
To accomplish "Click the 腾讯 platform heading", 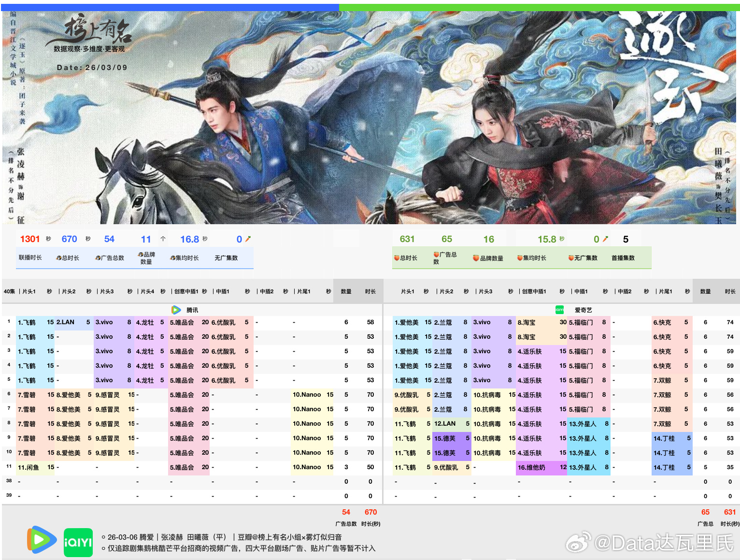I will coord(192,310).
